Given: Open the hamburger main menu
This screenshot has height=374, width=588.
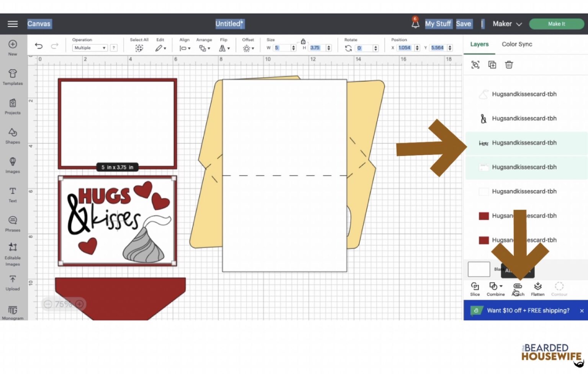Looking at the screenshot, I should pos(13,24).
